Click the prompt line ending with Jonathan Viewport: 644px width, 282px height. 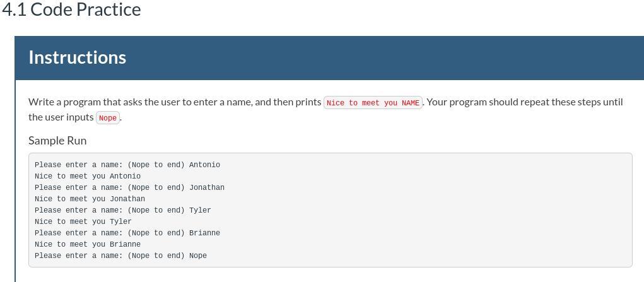[x=129, y=187]
